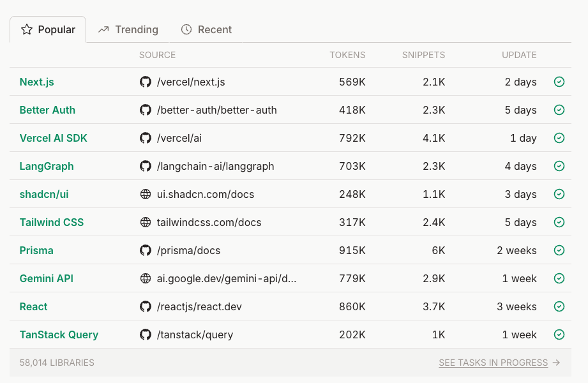588x383 pixels.
Task: Click GitHub icon for /prisma/docs
Action: coord(146,250)
